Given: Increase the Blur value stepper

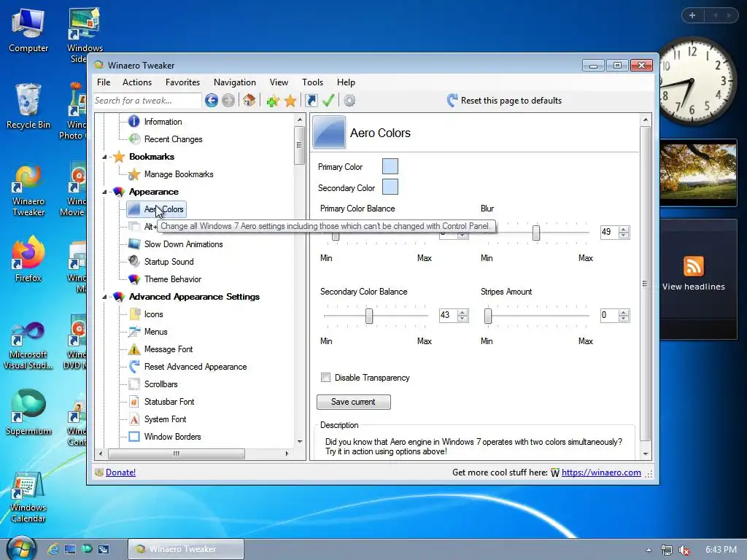Looking at the screenshot, I should click(x=624, y=230).
